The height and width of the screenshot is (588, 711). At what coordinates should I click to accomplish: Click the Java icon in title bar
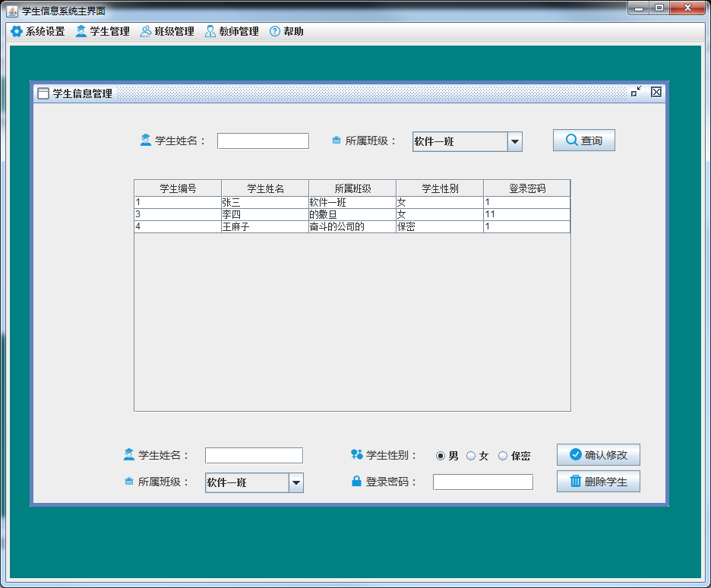[x=12, y=11]
